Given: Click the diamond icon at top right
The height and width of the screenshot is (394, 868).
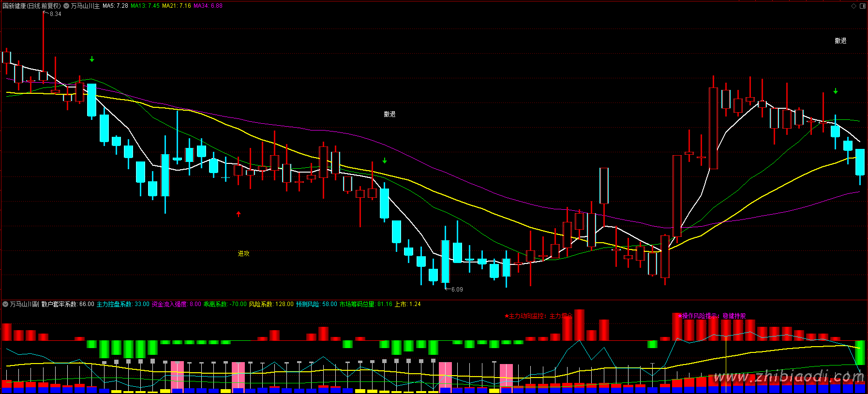Looking at the screenshot, I should [854, 6].
